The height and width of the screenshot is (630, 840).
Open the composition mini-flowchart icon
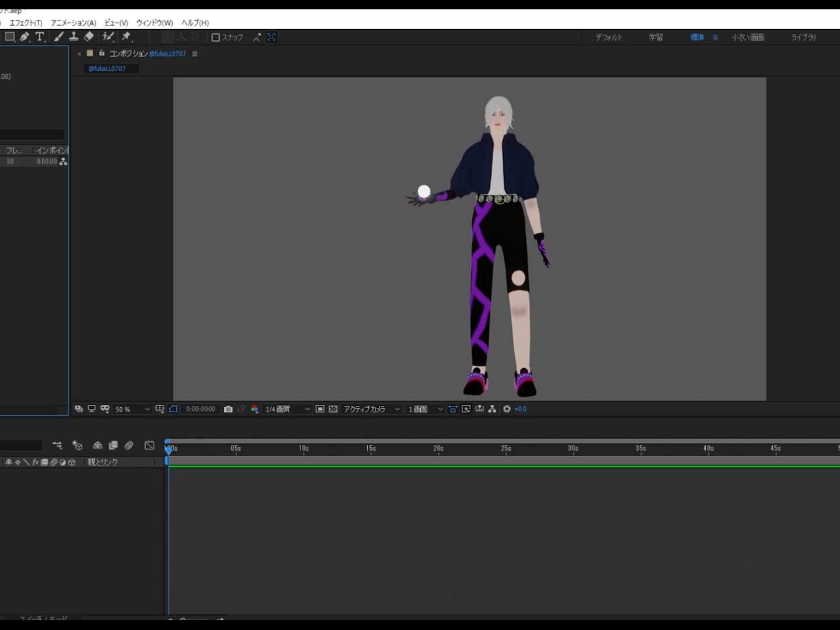[x=57, y=445]
